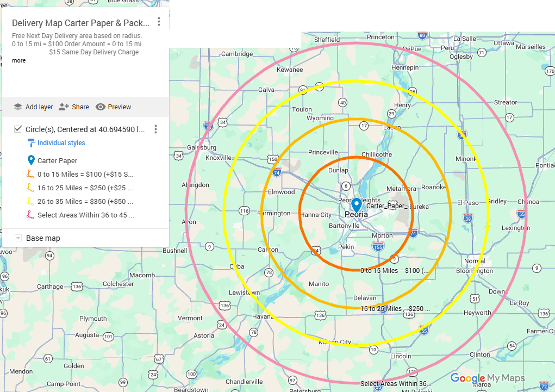Click the Delavan city label
Viewport: 555px width, 392px height.
click(365, 298)
